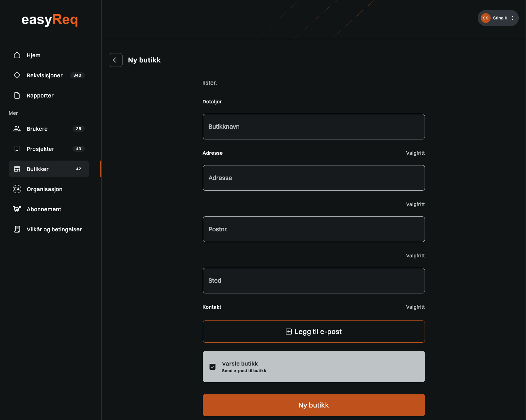Click the Ny butikk page heading
The height and width of the screenshot is (420, 526).
[x=144, y=60]
